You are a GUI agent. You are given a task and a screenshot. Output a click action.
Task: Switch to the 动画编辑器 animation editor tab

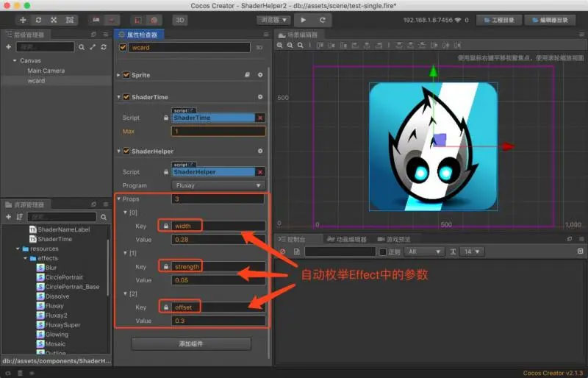(347, 239)
